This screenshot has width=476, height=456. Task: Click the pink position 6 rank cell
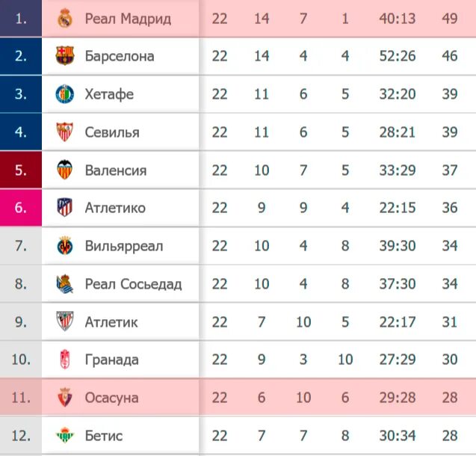pyautogui.click(x=21, y=208)
